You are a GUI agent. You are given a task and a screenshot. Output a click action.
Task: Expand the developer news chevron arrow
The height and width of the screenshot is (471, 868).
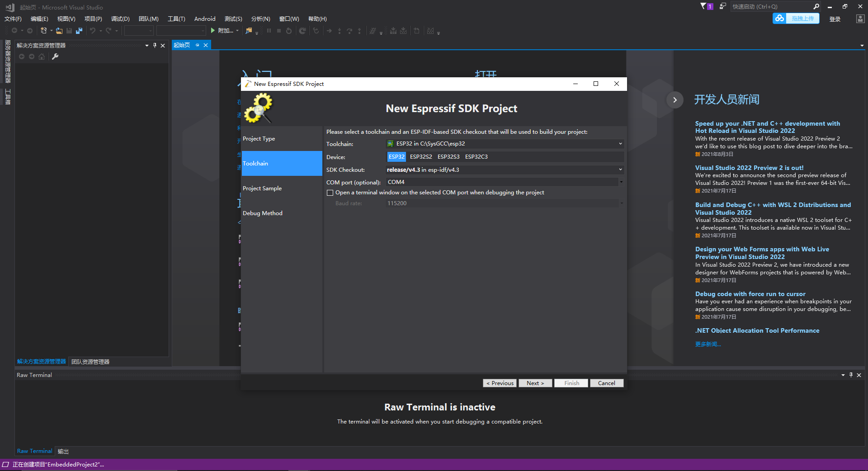[675, 100]
